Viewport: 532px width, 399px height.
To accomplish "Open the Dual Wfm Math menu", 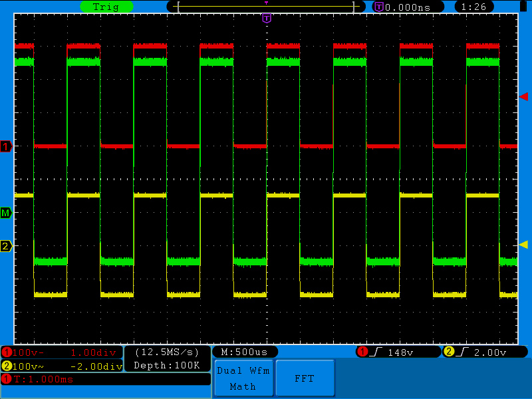I will coord(243,378).
